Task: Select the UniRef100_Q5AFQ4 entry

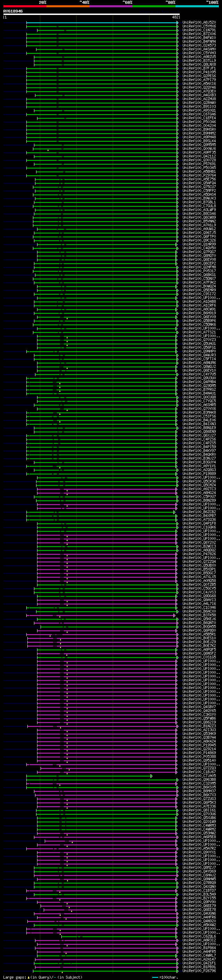Action: 199,183
